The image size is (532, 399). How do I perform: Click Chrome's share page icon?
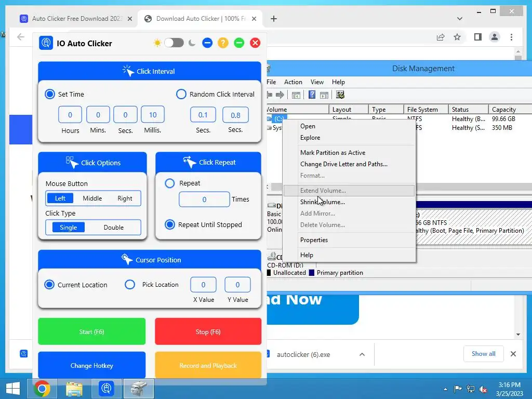[441, 37]
